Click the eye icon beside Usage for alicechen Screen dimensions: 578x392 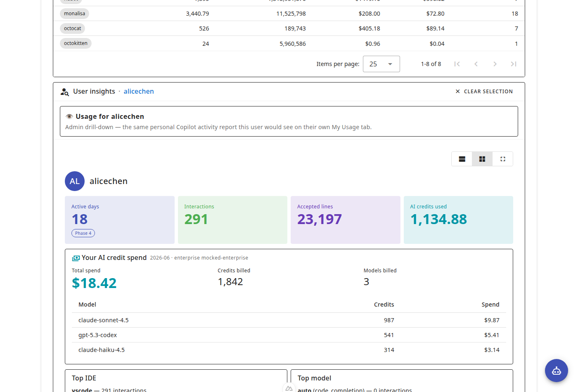(69, 116)
